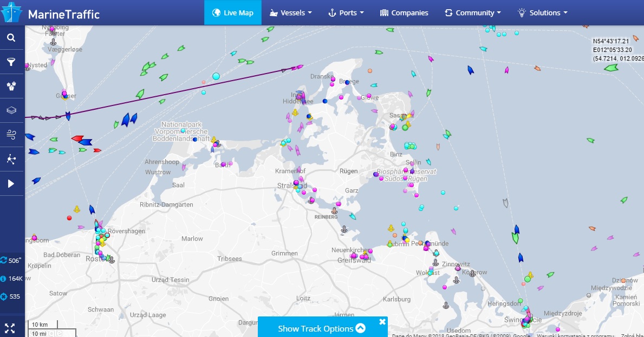Enter fullscreen map mode
This screenshot has height=337, width=644.
pos(10,328)
